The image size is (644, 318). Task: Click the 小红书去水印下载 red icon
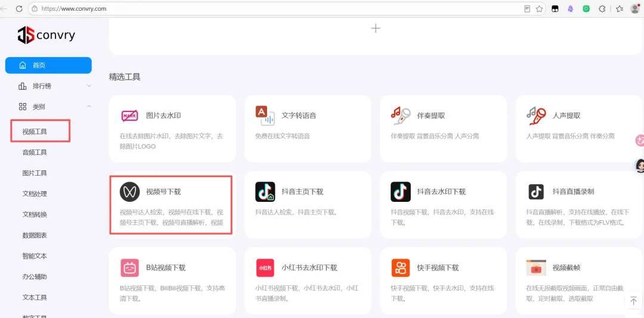coord(265,268)
